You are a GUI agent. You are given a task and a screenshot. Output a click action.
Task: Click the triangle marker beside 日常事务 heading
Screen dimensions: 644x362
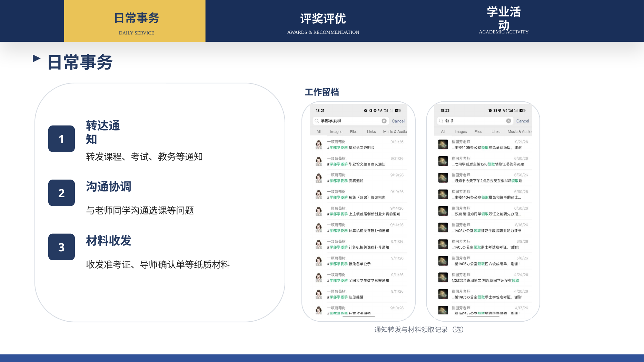tap(37, 58)
